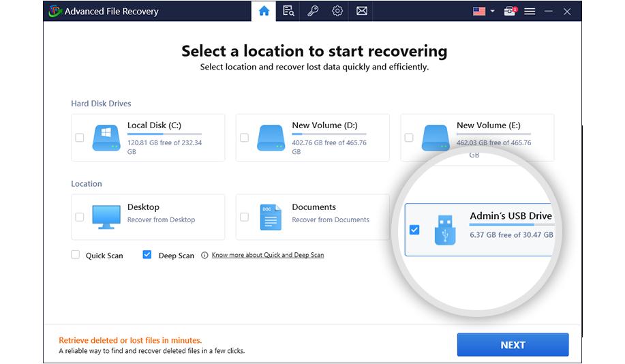Uncheck the Admin's USB Drive checkbox
625x364 pixels.
pos(414,230)
